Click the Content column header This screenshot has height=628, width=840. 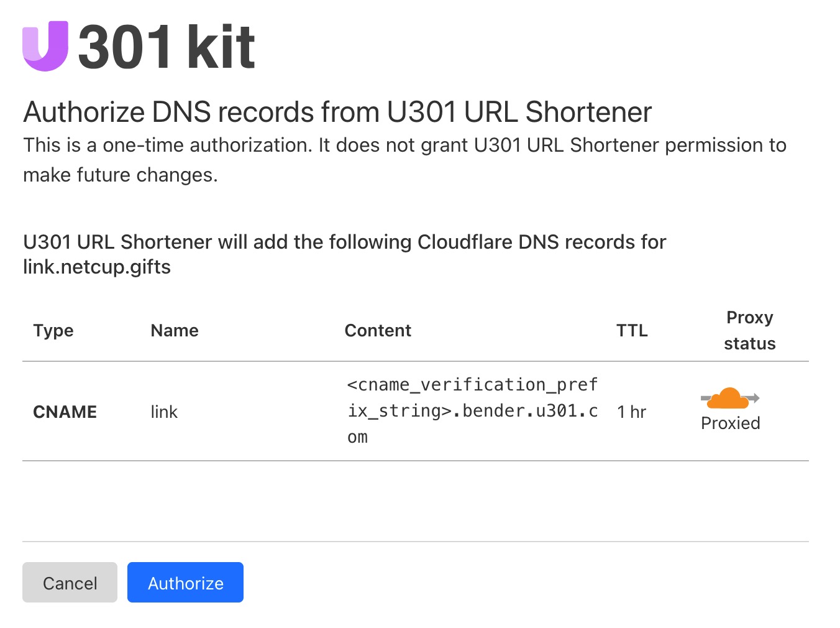pyautogui.click(x=378, y=331)
